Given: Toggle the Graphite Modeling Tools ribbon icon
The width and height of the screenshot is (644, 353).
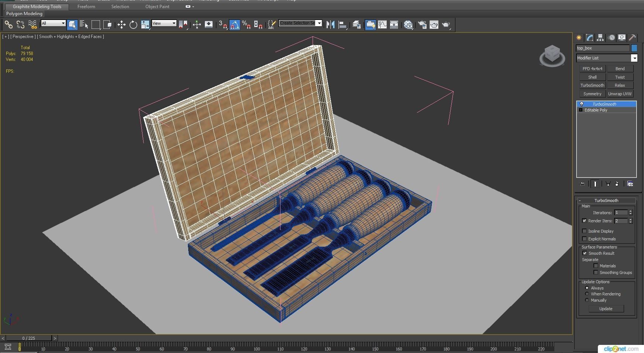Looking at the screenshot, I should (x=370, y=25).
